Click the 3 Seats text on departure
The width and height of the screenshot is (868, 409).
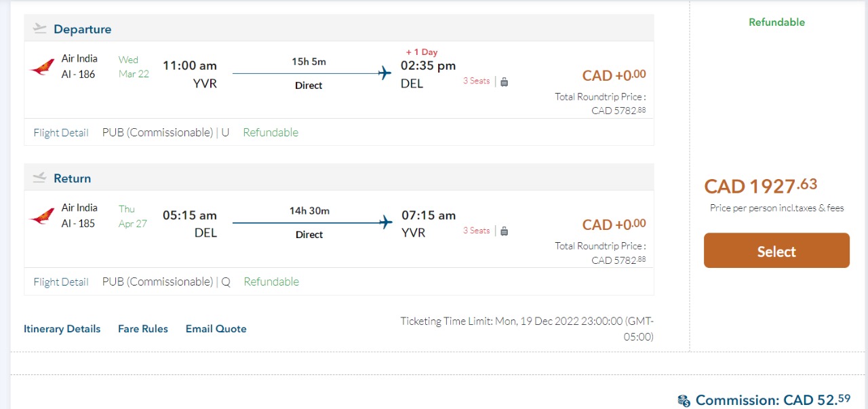click(476, 81)
